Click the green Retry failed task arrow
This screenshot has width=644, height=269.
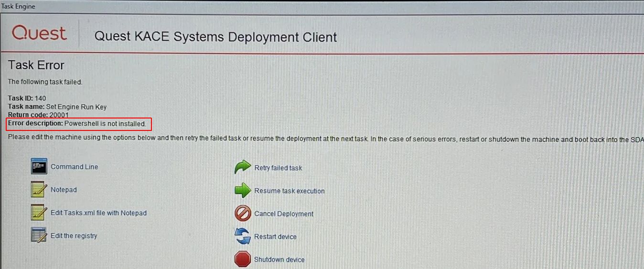point(243,167)
